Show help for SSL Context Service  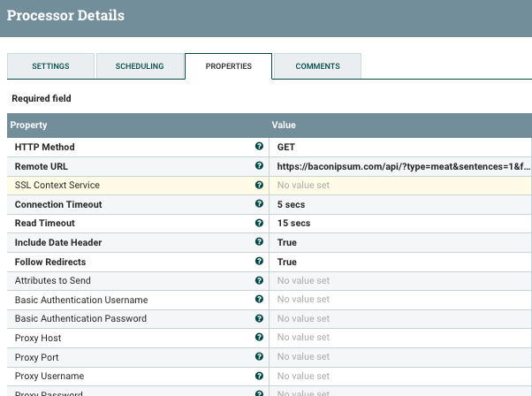click(259, 185)
